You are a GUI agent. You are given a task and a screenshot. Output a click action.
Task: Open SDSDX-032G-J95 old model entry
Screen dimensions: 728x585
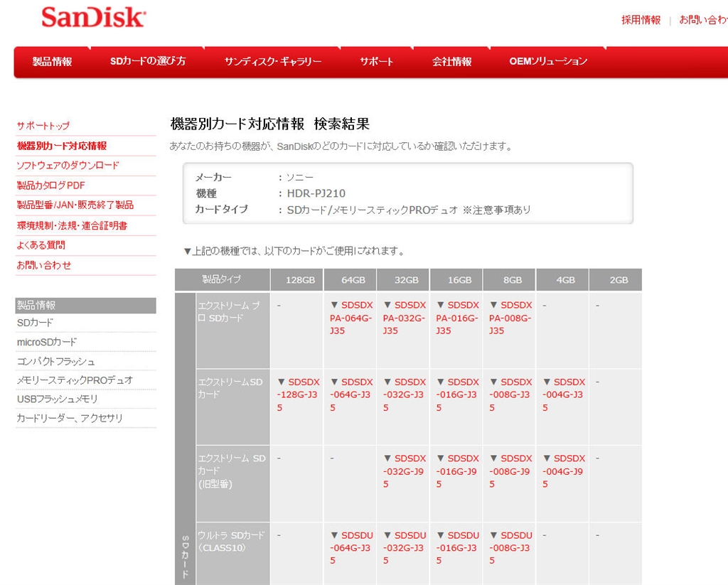click(x=405, y=471)
